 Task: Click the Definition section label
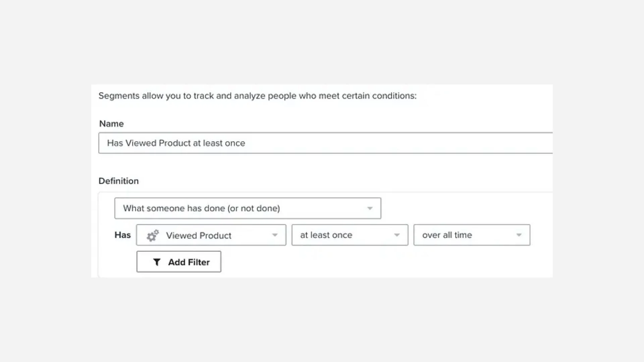(118, 181)
